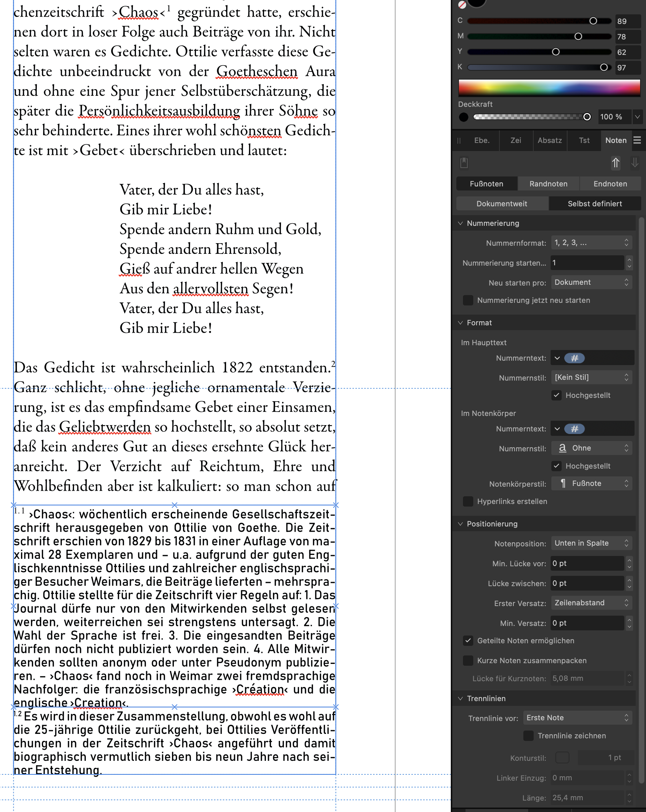Open Hauptext Nummerntext field chevron
Screen dimensions: 646x812
[557, 358]
